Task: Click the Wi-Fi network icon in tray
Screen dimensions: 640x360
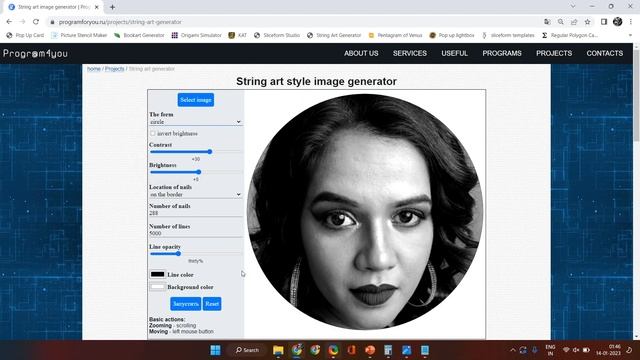Action: click(566, 350)
